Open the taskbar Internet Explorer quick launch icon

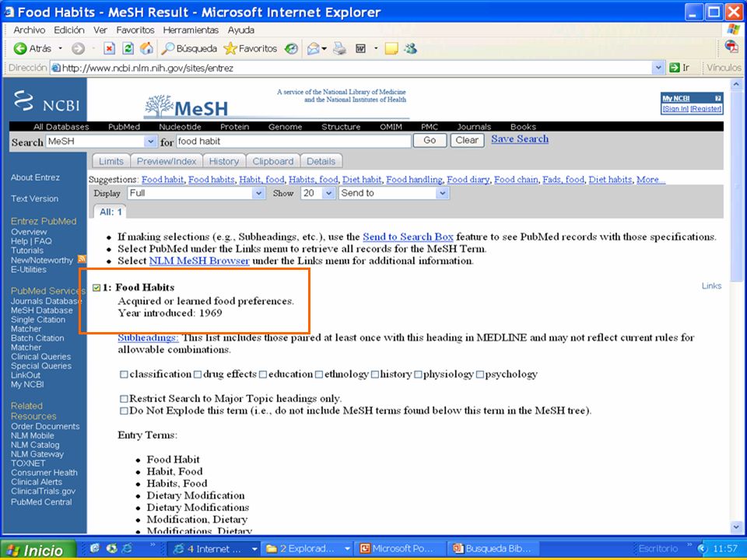click(x=127, y=548)
